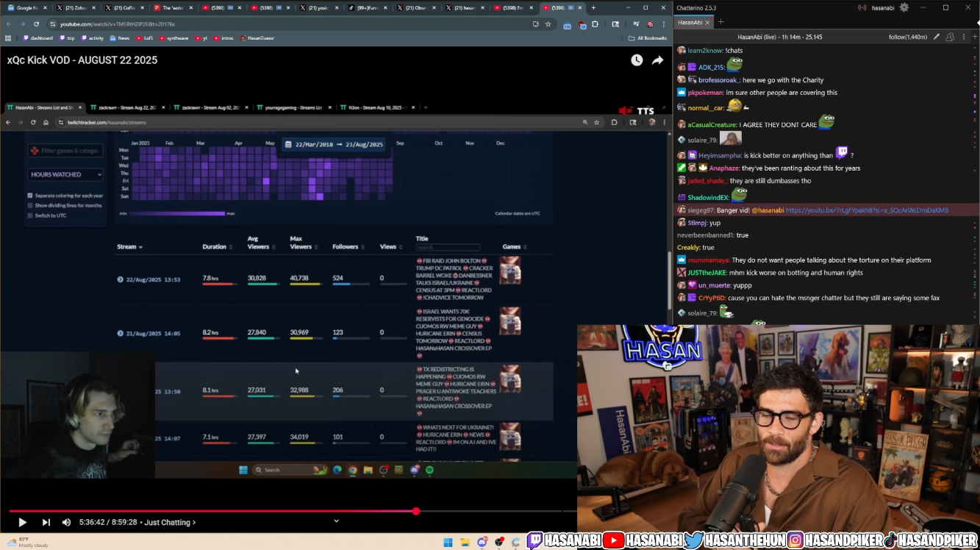Open a new Chrome tab
This screenshot has height=550, width=980.
point(593,7)
